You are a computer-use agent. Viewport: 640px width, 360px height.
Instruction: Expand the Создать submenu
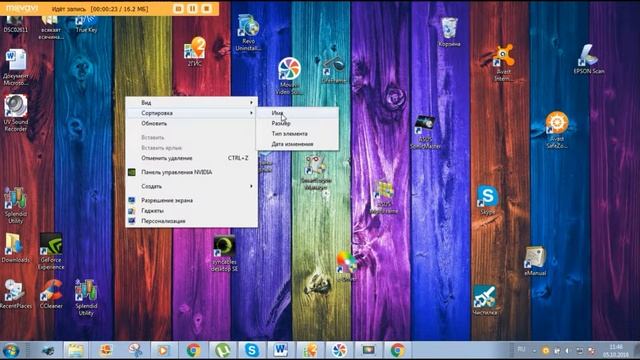pyautogui.click(x=191, y=186)
